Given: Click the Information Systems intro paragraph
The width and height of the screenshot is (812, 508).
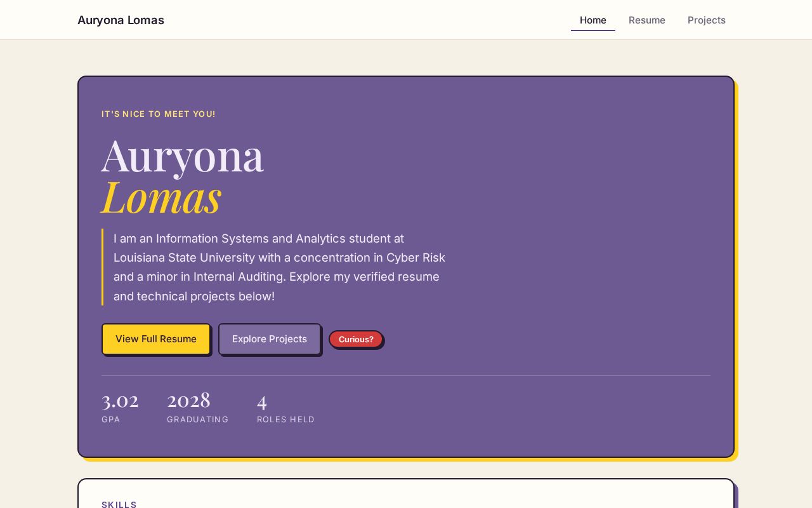Looking at the screenshot, I should pos(280,267).
